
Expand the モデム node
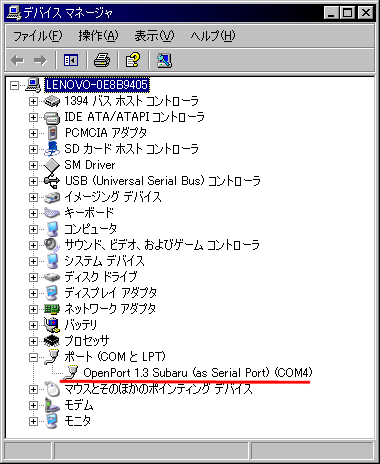point(33,405)
